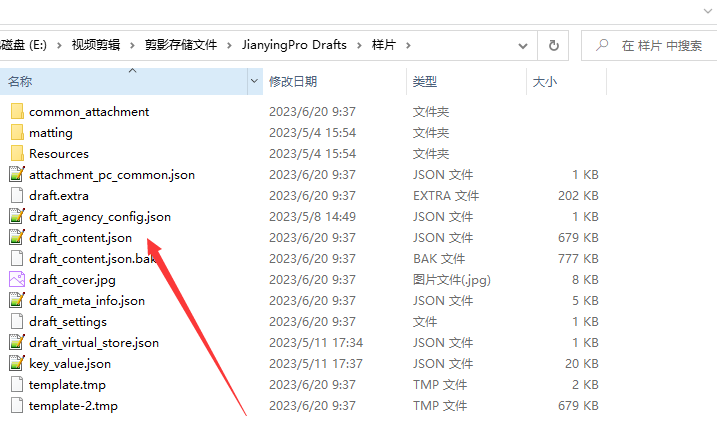
Task: Select the draft_content.json file name
Action: pyautogui.click(x=80, y=238)
